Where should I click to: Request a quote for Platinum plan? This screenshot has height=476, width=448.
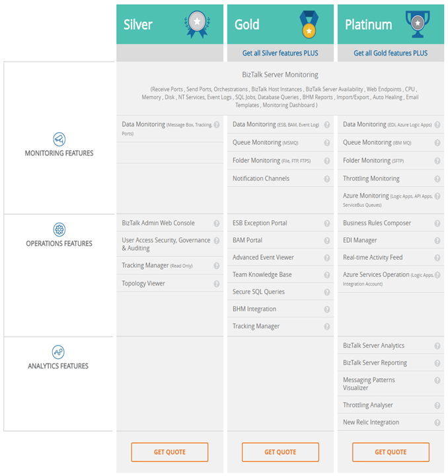tap(391, 452)
